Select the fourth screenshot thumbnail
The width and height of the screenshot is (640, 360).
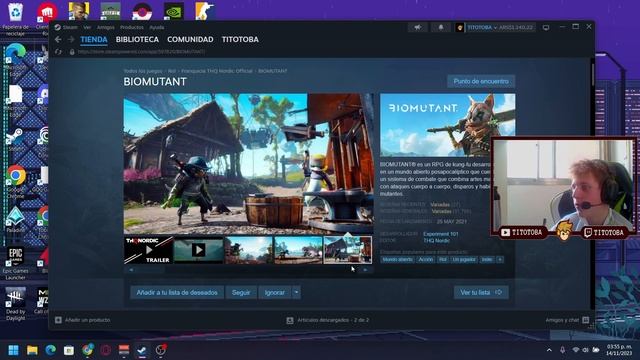point(298,250)
